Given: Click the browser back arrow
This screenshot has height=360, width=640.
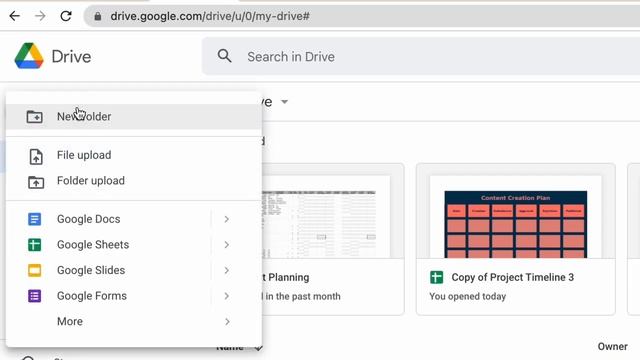Looking at the screenshot, I should tap(15, 16).
